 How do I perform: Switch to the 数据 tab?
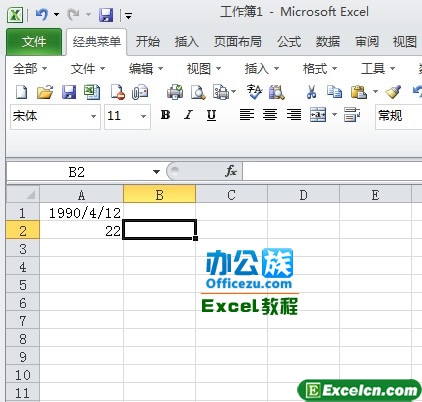(328, 42)
